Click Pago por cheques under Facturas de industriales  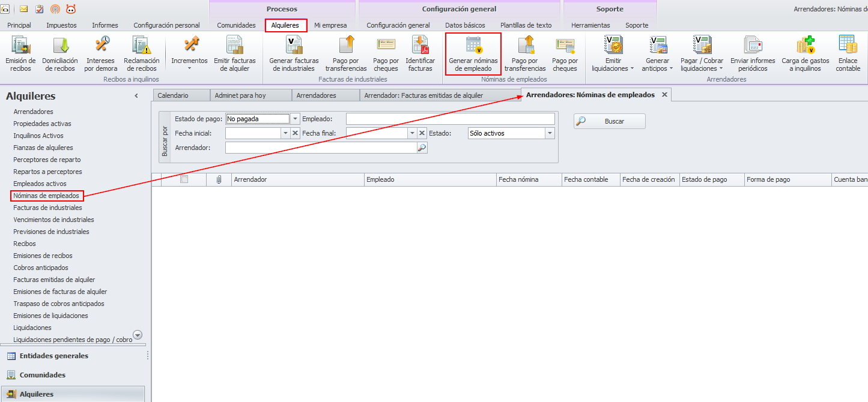pos(386,53)
